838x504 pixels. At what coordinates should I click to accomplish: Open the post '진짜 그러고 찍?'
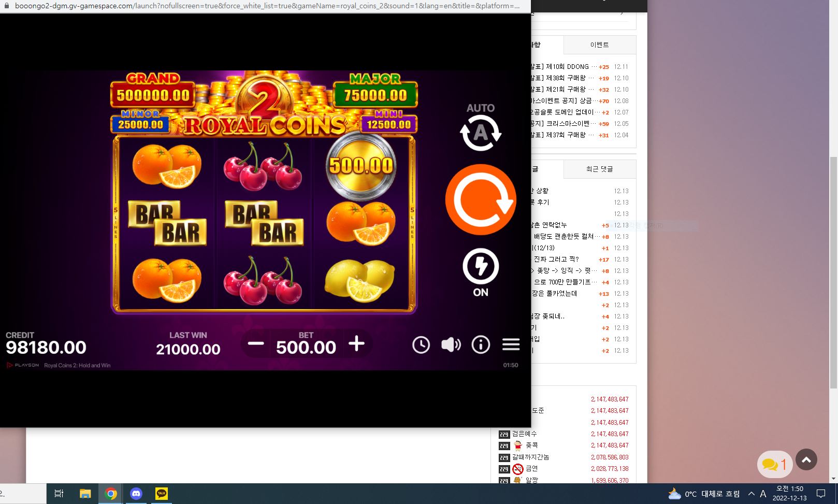[556, 260]
